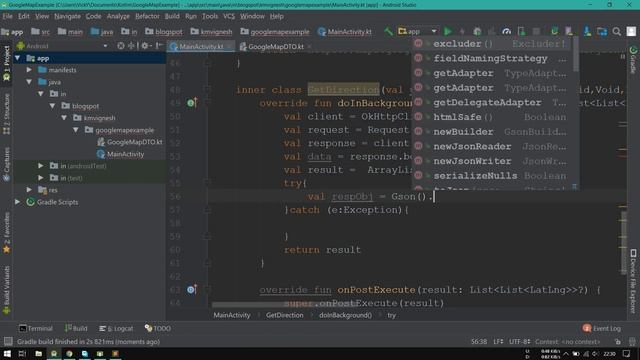Click the completion popup vertical scrollbar

click(x=576, y=54)
